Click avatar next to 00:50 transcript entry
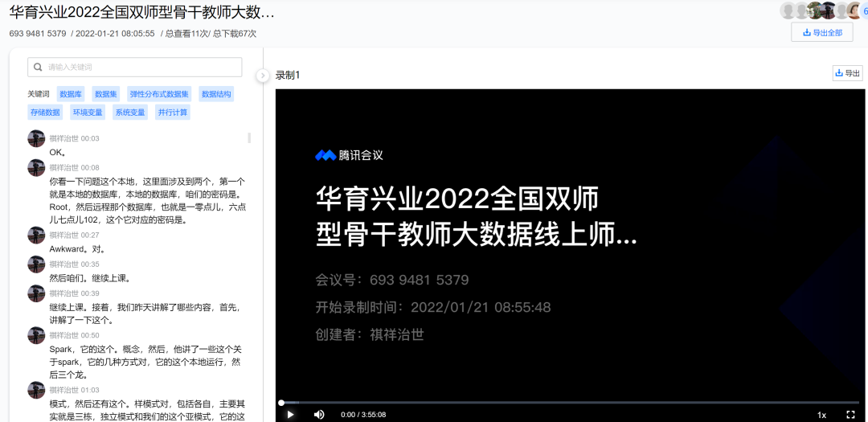Viewport: 868px width, 422px height. [36, 336]
